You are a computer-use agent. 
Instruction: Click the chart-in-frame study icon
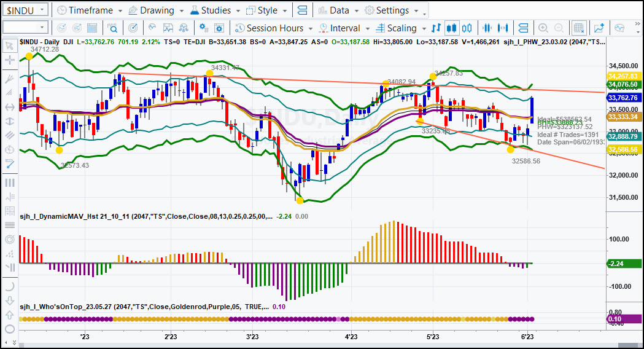point(168,28)
